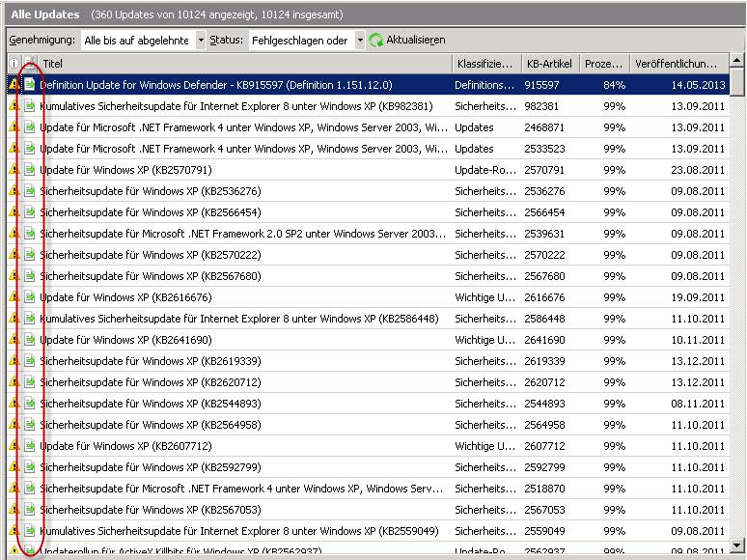Click approval icon of 2533523 row
The image size is (747, 560).
(x=30, y=149)
